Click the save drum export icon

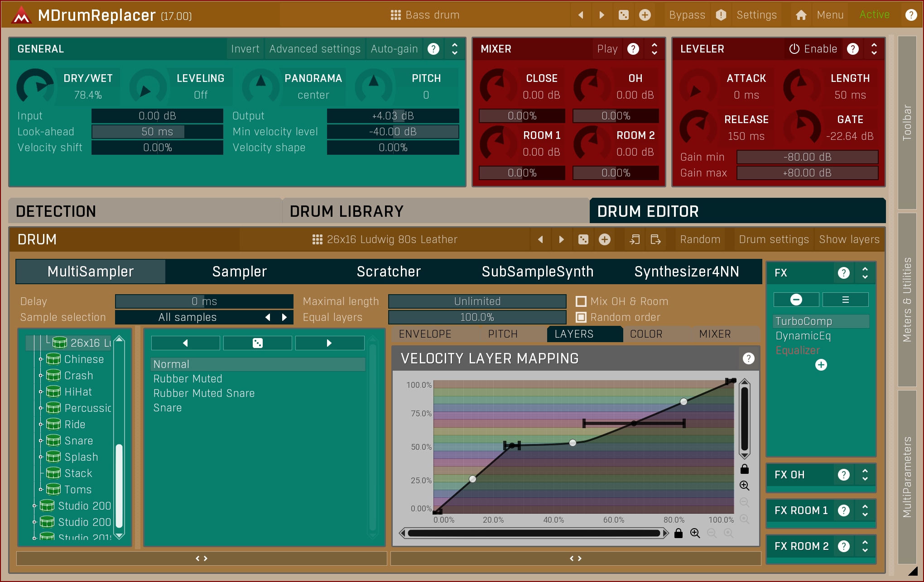click(655, 239)
